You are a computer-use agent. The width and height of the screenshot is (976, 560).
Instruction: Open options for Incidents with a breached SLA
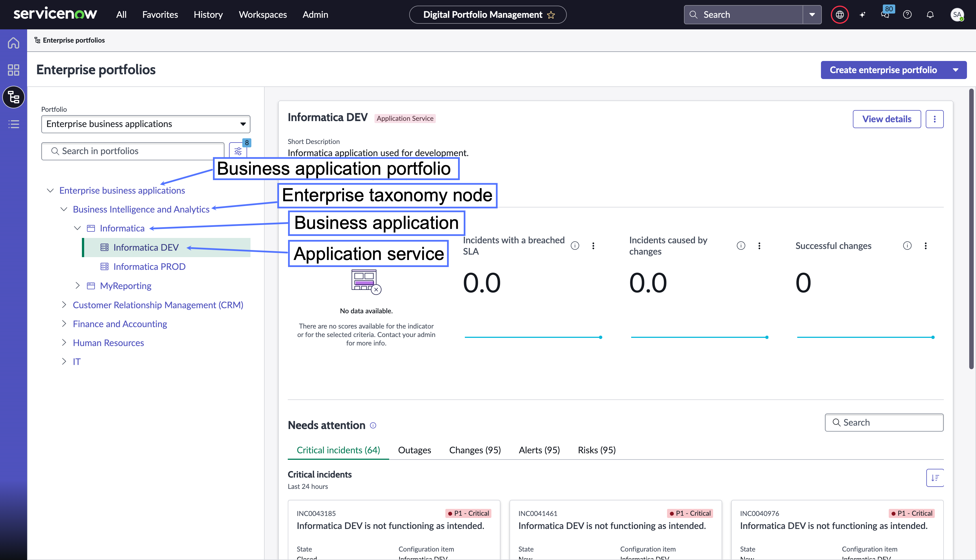[593, 245]
